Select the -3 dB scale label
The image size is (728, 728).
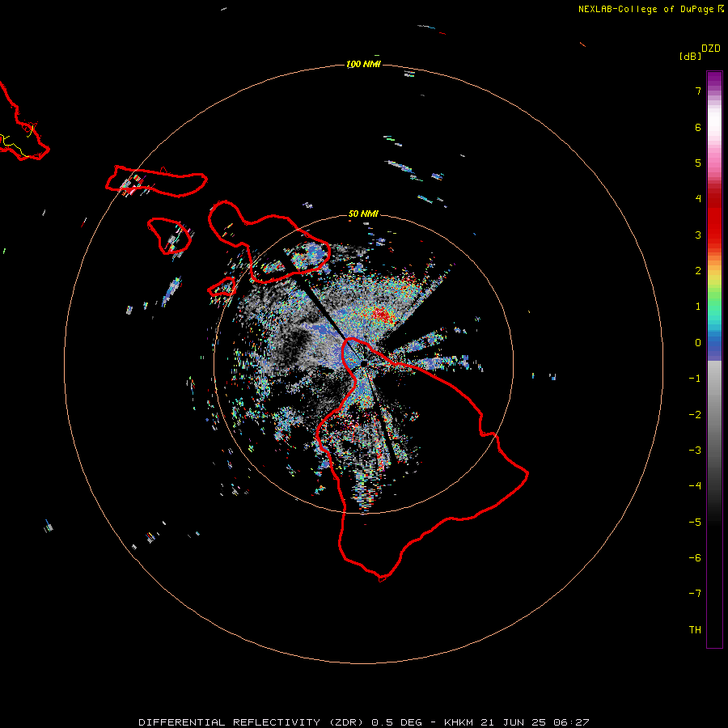click(695, 451)
